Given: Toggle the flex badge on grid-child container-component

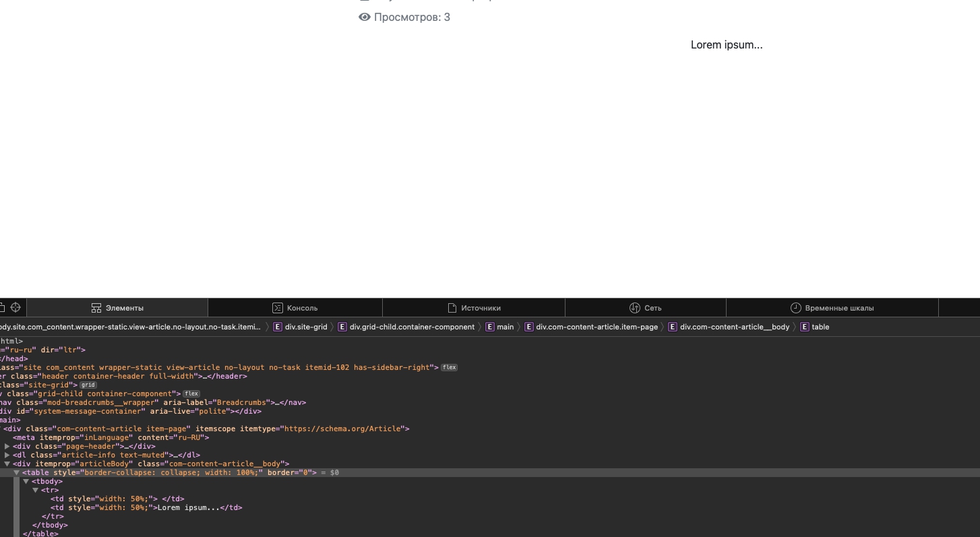Looking at the screenshot, I should tap(191, 394).
